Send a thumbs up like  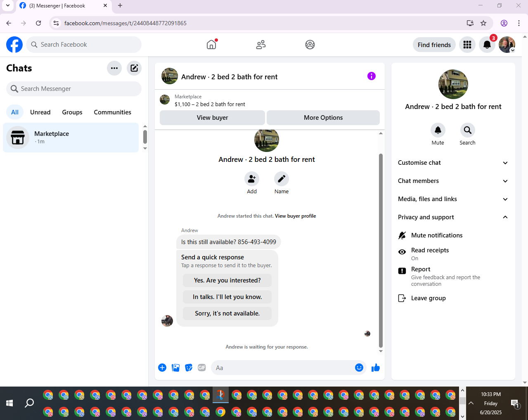pyautogui.click(x=375, y=368)
